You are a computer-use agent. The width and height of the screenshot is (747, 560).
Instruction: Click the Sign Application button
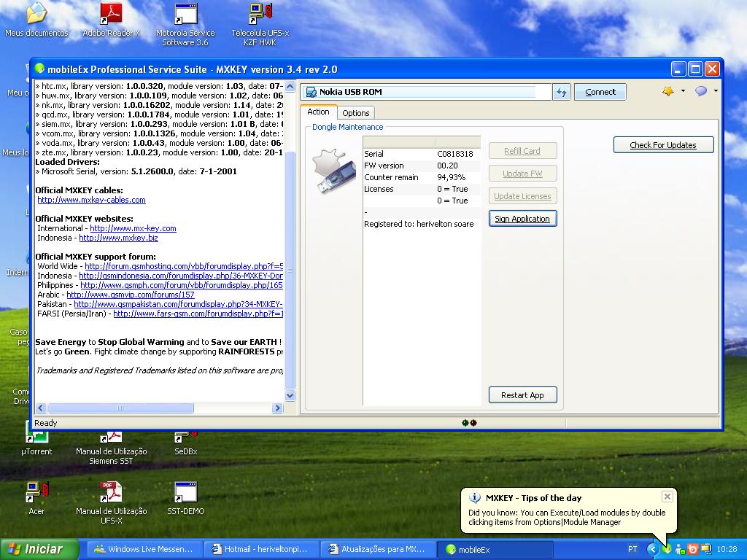522,219
